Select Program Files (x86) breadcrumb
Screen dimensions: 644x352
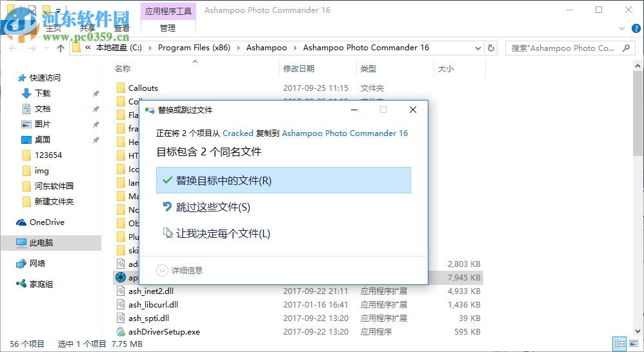pos(194,48)
